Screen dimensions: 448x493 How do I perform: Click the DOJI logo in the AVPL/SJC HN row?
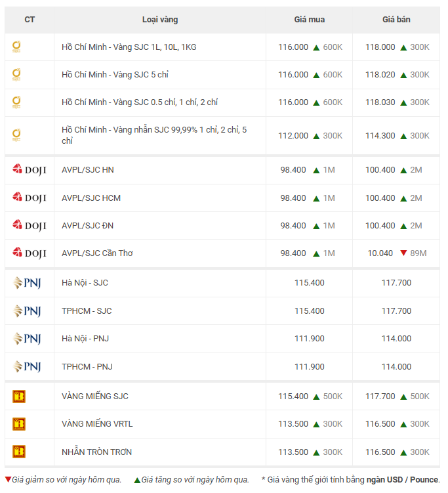[x=30, y=169]
